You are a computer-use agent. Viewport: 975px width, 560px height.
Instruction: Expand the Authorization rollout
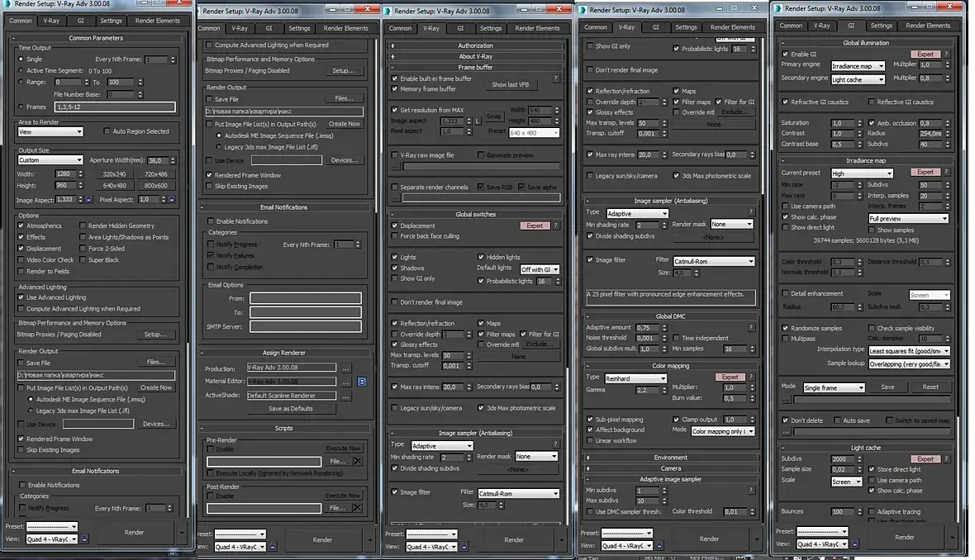coord(476,45)
